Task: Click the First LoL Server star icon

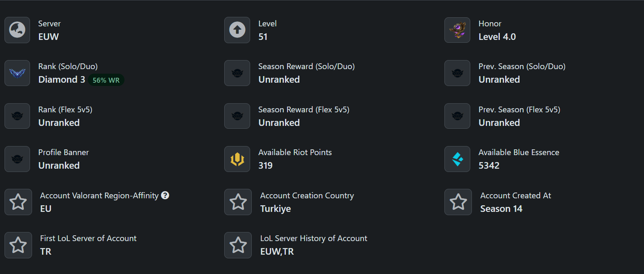Action: click(x=18, y=245)
